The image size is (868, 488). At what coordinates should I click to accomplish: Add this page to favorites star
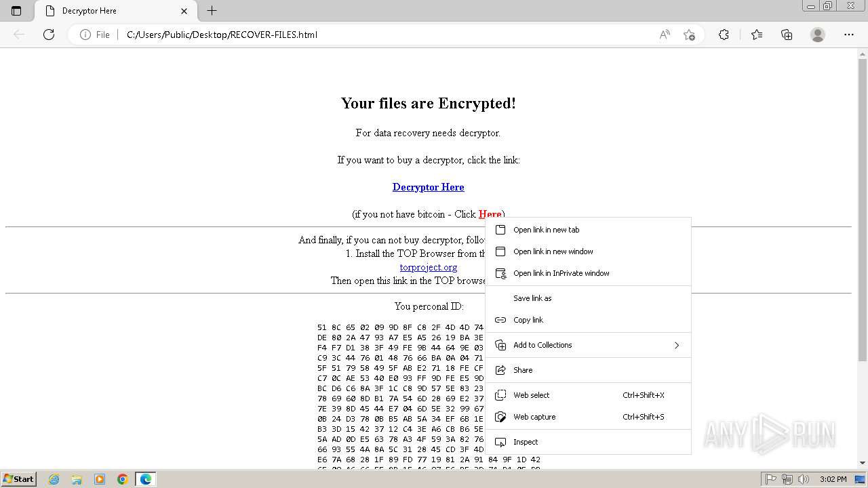tap(689, 35)
